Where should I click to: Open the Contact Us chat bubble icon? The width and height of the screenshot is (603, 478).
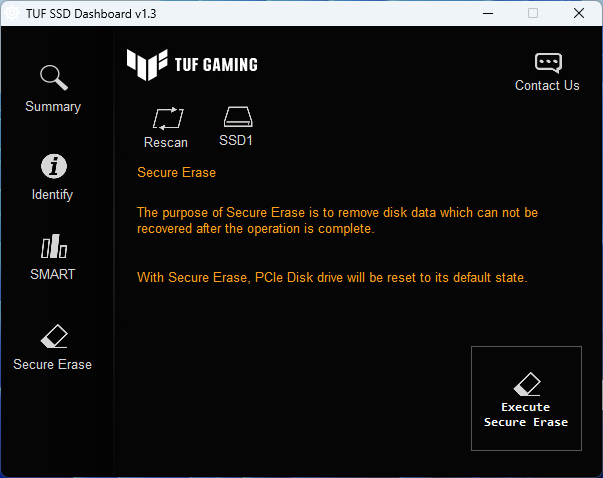(548, 63)
